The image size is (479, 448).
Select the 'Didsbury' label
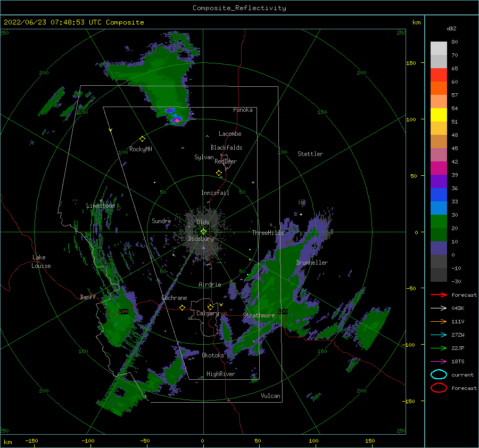click(201, 239)
